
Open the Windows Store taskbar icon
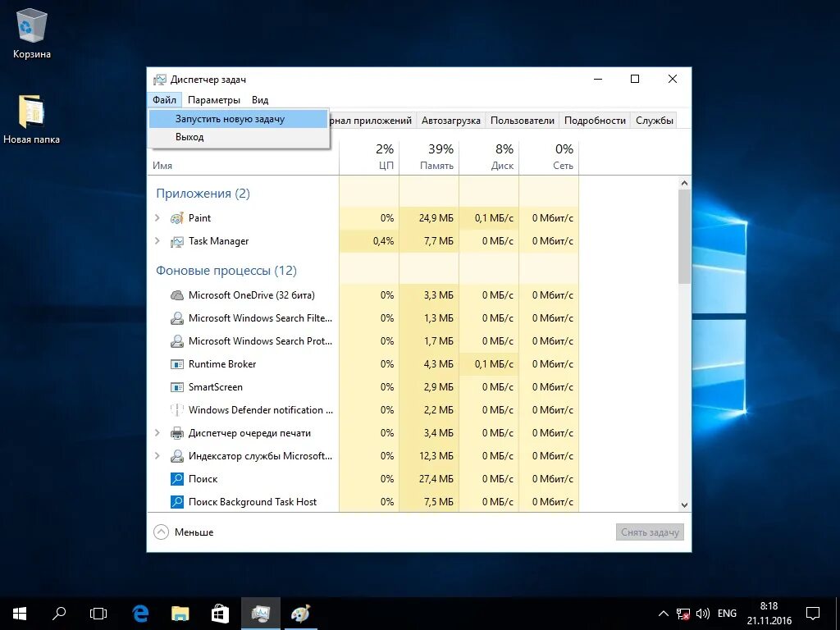coord(220,614)
